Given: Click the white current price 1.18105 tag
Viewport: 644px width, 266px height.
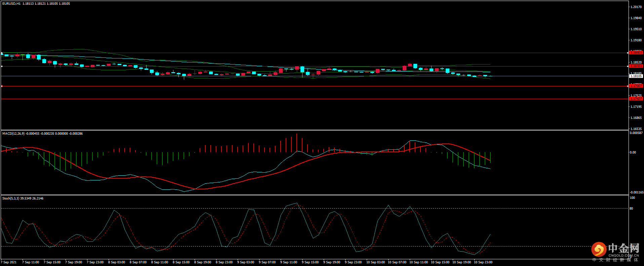Looking at the screenshot, I should click(x=636, y=76).
